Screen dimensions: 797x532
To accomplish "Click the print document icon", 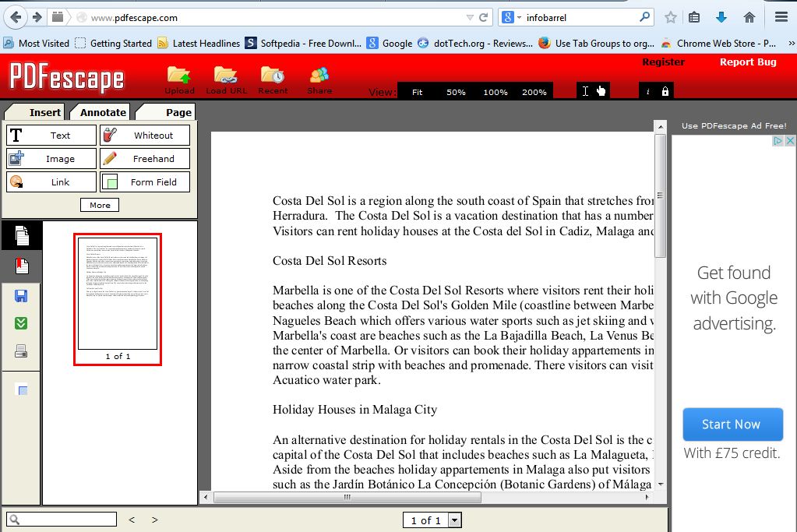I will coord(22,351).
